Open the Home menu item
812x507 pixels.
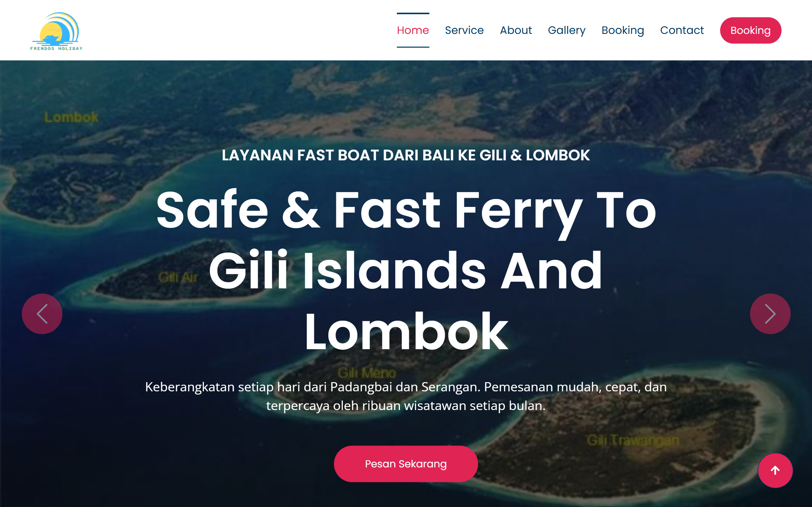pyautogui.click(x=413, y=30)
